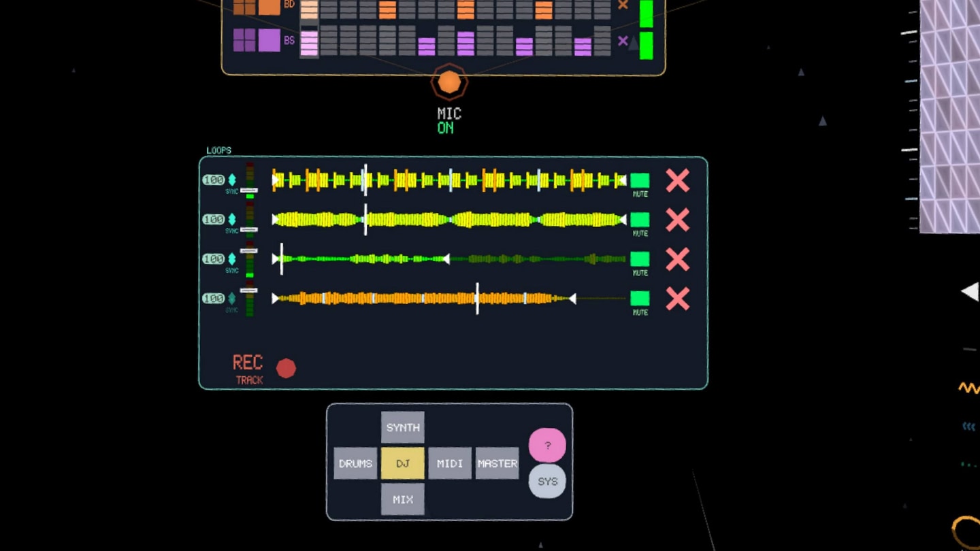The height and width of the screenshot is (551, 980).
Task: Click the first loop's 100 tempo value
Action: point(214,180)
